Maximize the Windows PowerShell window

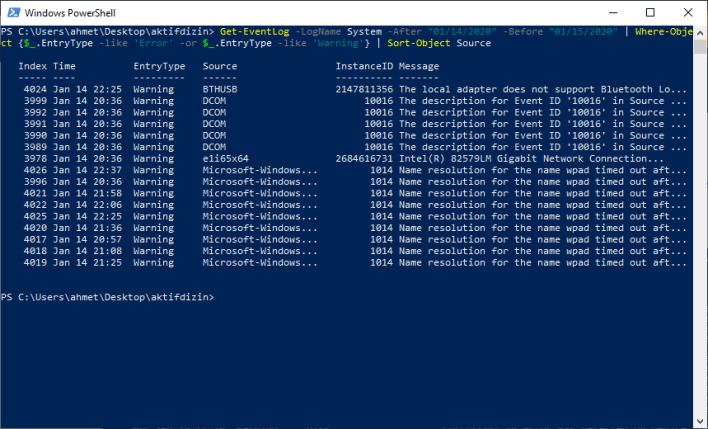[x=649, y=12]
